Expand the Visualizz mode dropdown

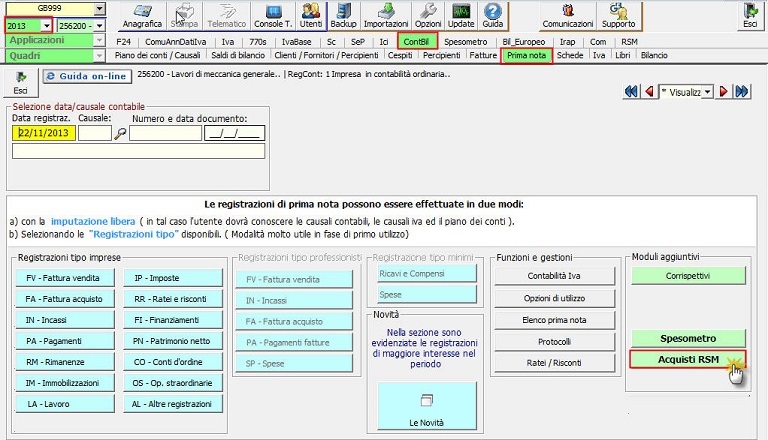pos(707,92)
